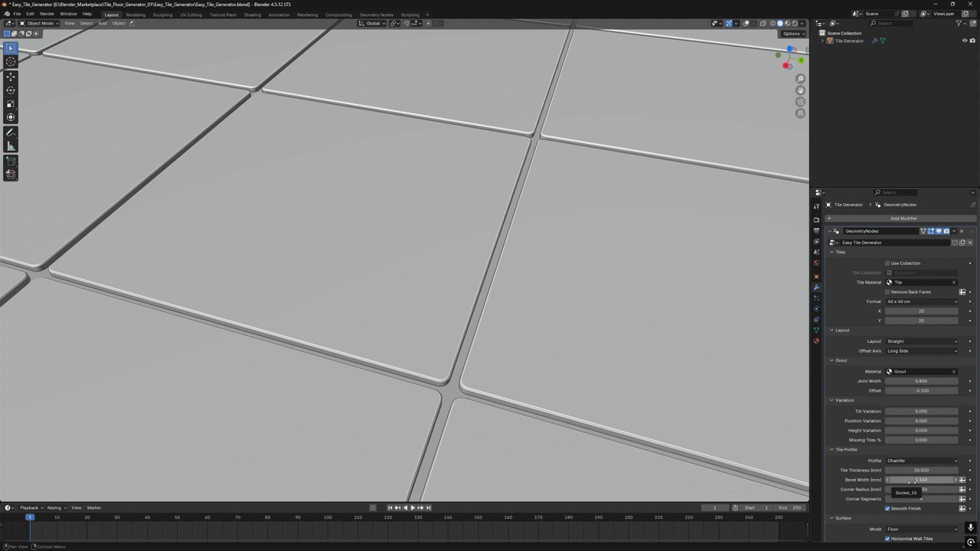The height and width of the screenshot is (551, 980).
Task: Enable the Use Collection checkbox
Action: (x=888, y=263)
